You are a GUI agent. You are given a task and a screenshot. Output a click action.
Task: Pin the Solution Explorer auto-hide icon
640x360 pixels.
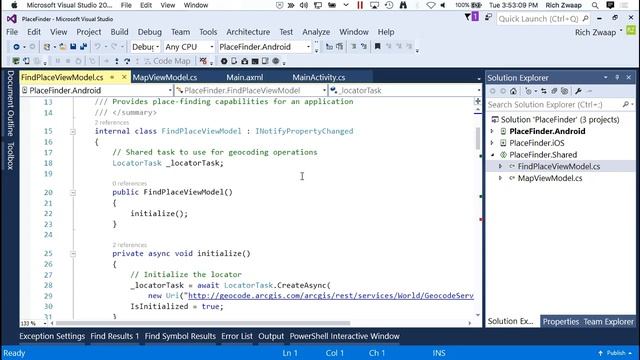pyautogui.click(x=617, y=77)
